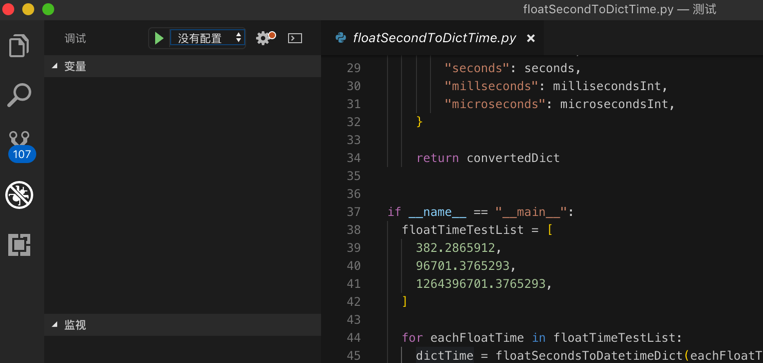The height and width of the screenshot is (363, 763).
Task: Open the 没有配置 configuration dropdown
Action: point(207,38)
